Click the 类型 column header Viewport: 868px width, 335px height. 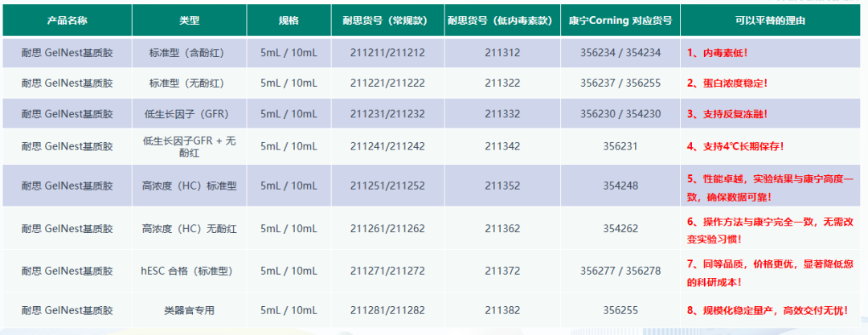190,21
